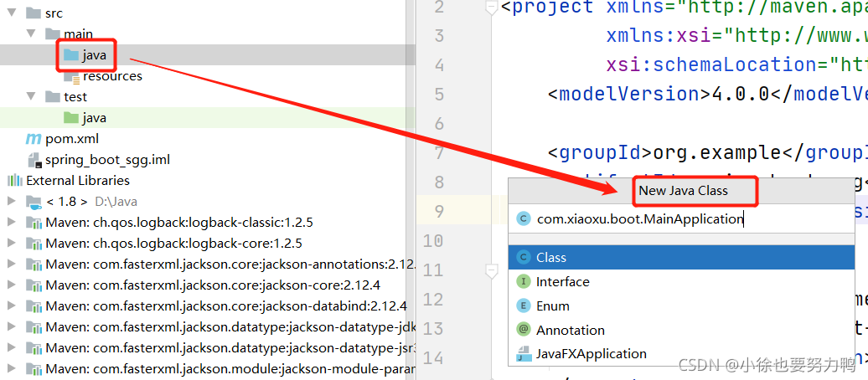Click the xmlns:xsi attribute in editor
This screenshot has width=868, height=380.
point(736,36)
